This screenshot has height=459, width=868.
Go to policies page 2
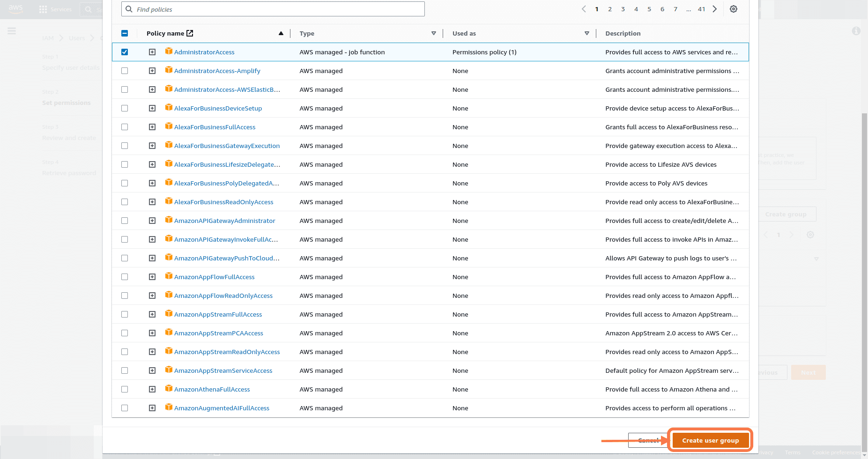610,9
